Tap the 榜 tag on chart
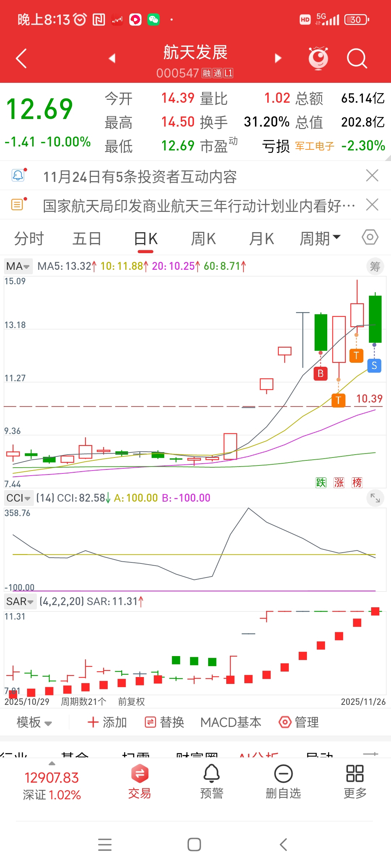The width and height of the screenshot is (391, 868). [357, 482]
